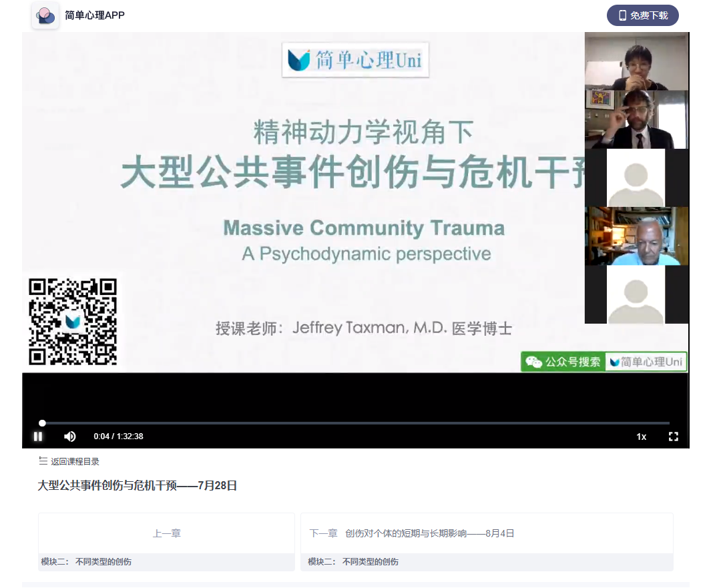Click the 精神动力学视角下 slide subtitle
The height and width of the screenshot is (588, 721).
(x=363, y=132)
